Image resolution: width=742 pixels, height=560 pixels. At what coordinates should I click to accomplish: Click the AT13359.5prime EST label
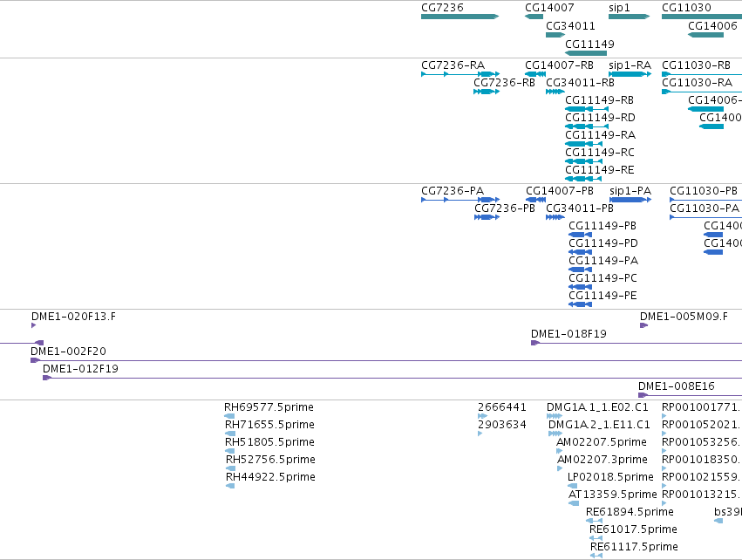tap(613, 495)
